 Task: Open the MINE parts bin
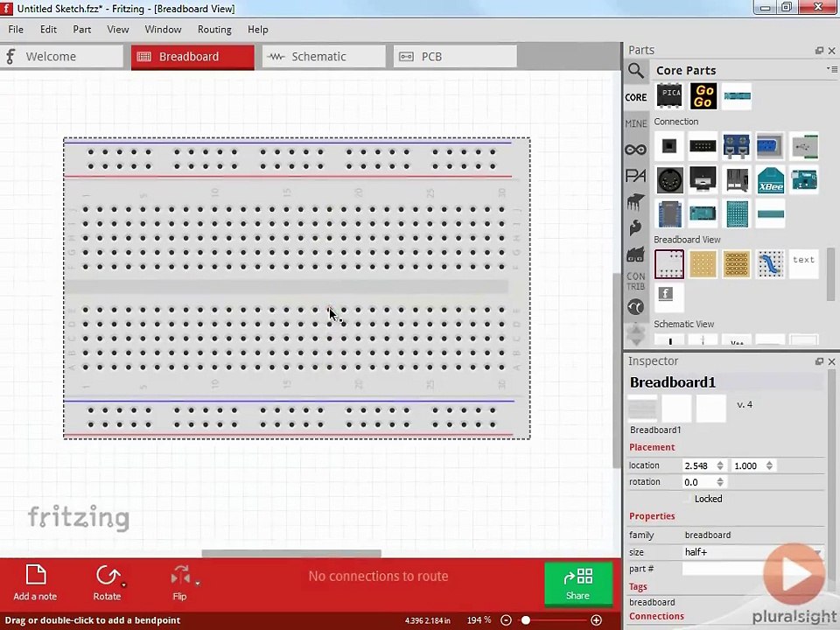636,123
